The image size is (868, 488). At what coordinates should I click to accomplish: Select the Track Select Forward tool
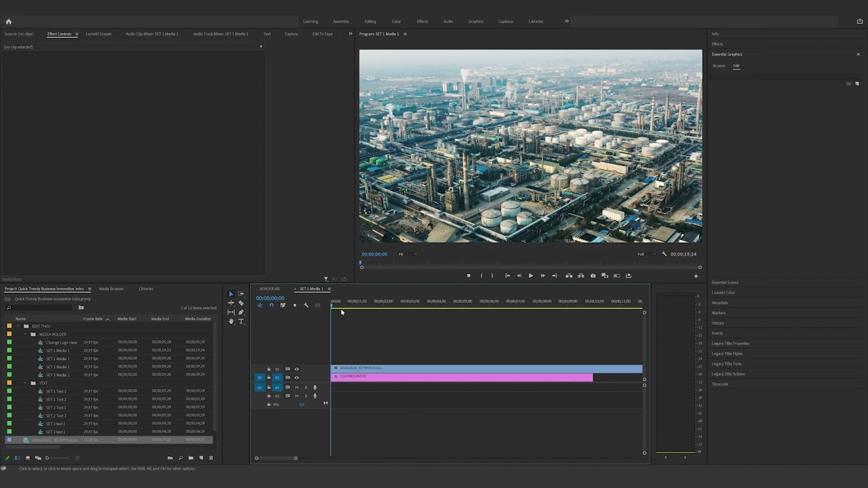tap(241, 294)
